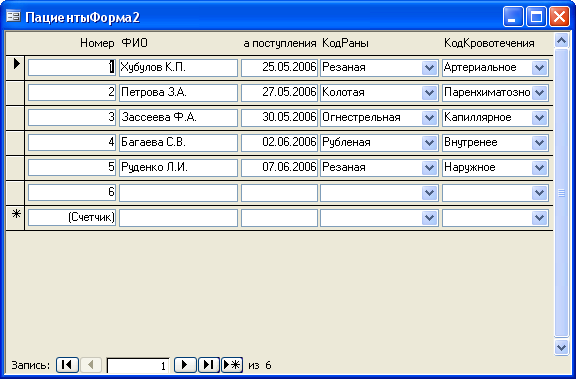This screenshot has height=379, width=576.
Task: Expand Наружное bleeding type dropdown
Action: (x=539, y=168)
